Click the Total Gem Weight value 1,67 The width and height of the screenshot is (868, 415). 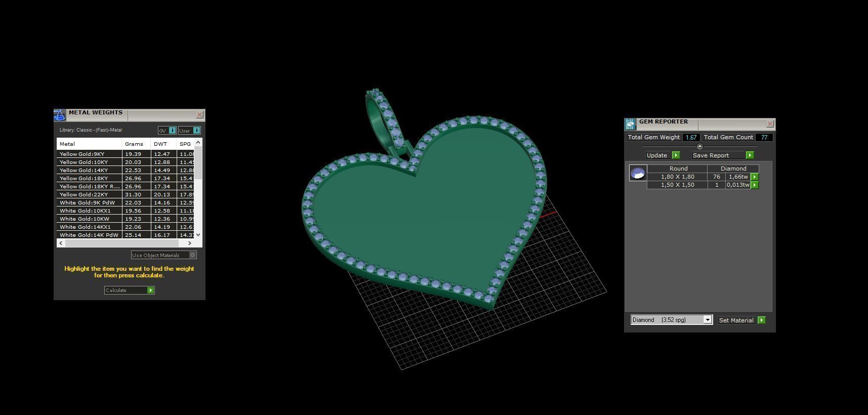pos(691,138)
